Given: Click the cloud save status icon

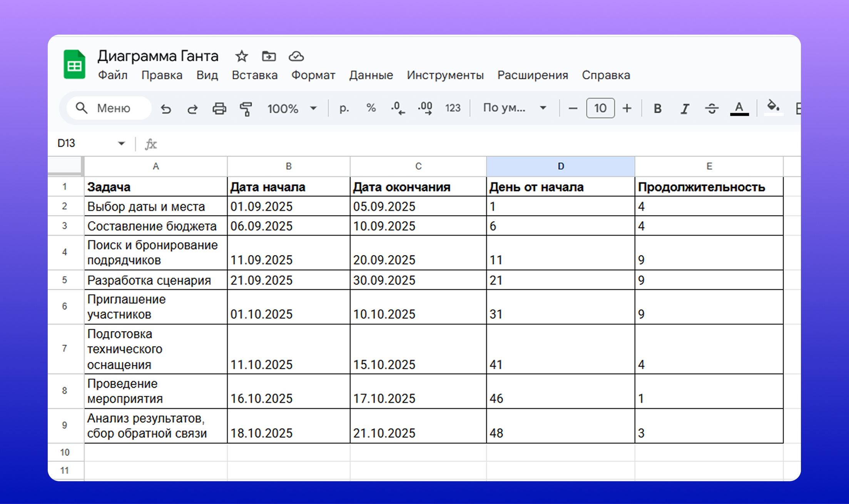Looking at the screenshot, I should tap(296, 57).
